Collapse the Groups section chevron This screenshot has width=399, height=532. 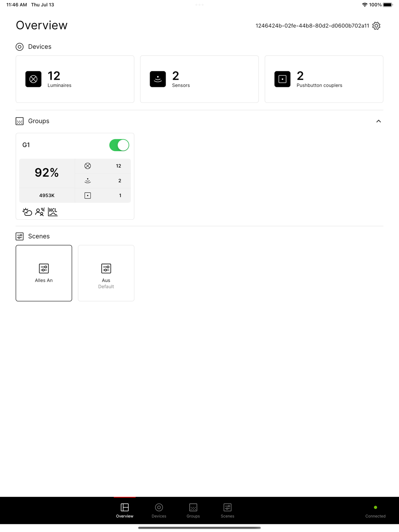point(379,121)
